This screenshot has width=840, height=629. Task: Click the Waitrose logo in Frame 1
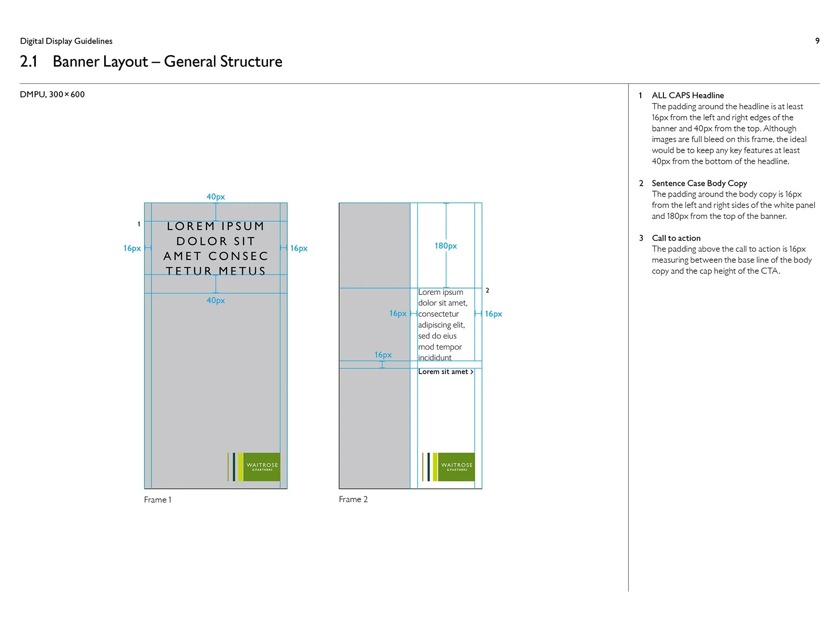pyautogui.click(x=254, y=467)
